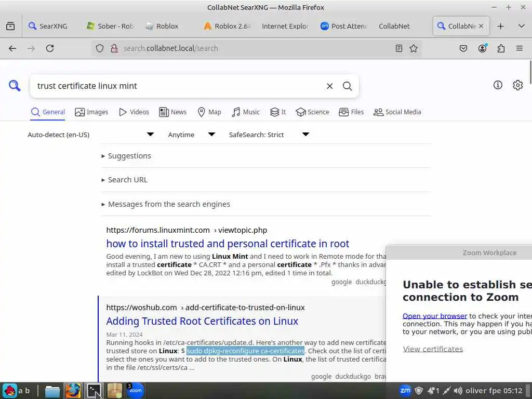532x399 pixels.
Task: Click the Zoom tray icon
Action: click(405, 391)
